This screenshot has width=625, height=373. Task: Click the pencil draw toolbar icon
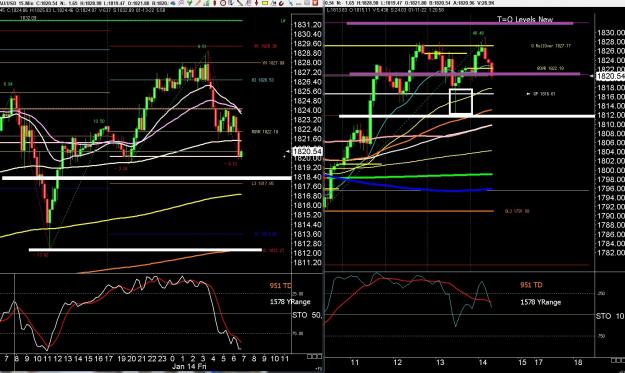tap(198, 3)
